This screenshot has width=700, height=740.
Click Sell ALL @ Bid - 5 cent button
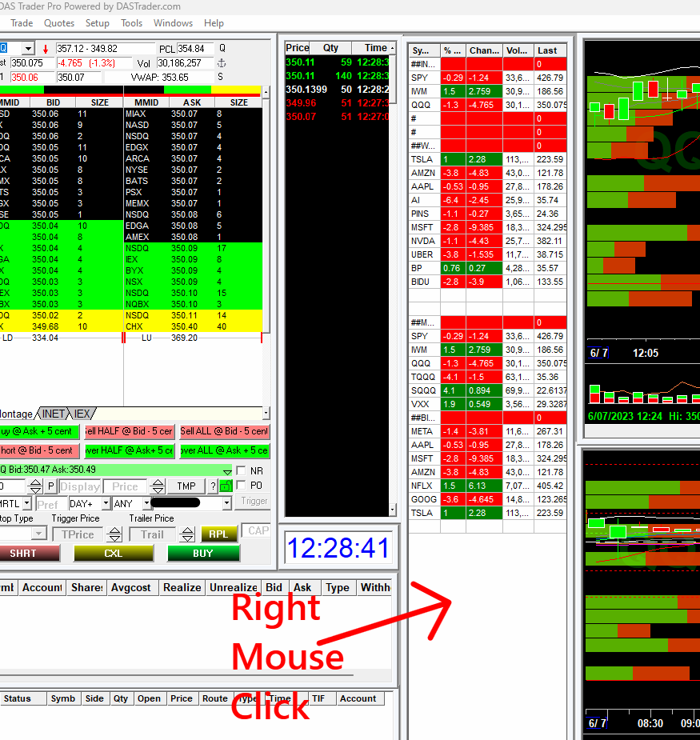point(224,431)
